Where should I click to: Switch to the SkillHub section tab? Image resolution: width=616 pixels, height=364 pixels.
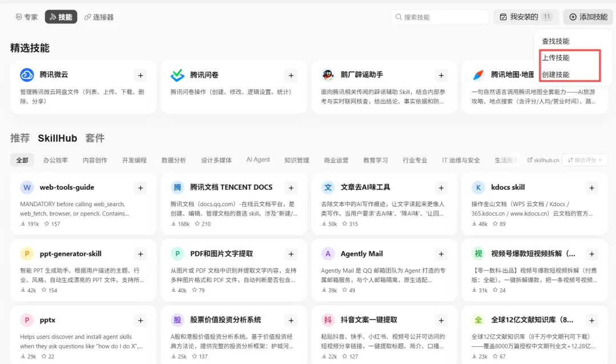point(58,138)
